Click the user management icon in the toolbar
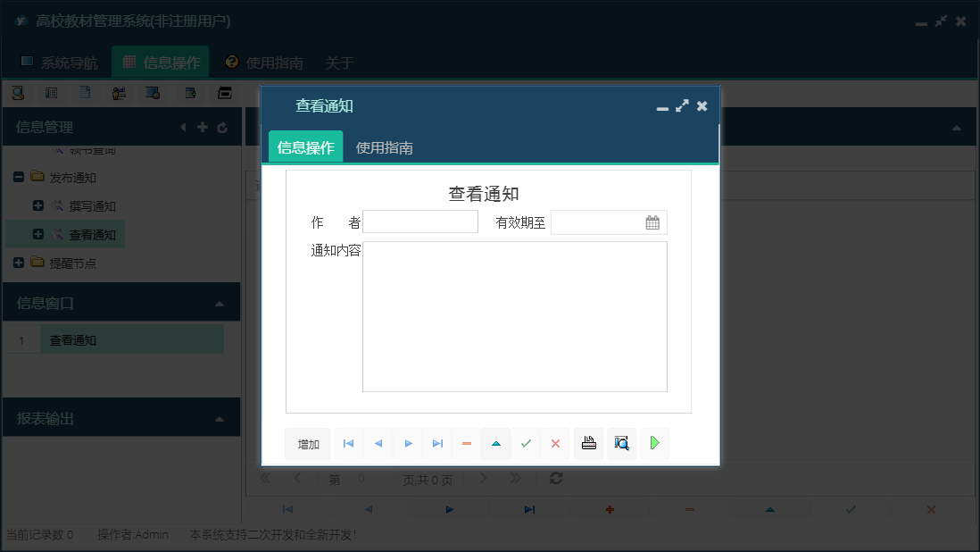This screenshot has width=980, height=552. (x=119, y=92)
